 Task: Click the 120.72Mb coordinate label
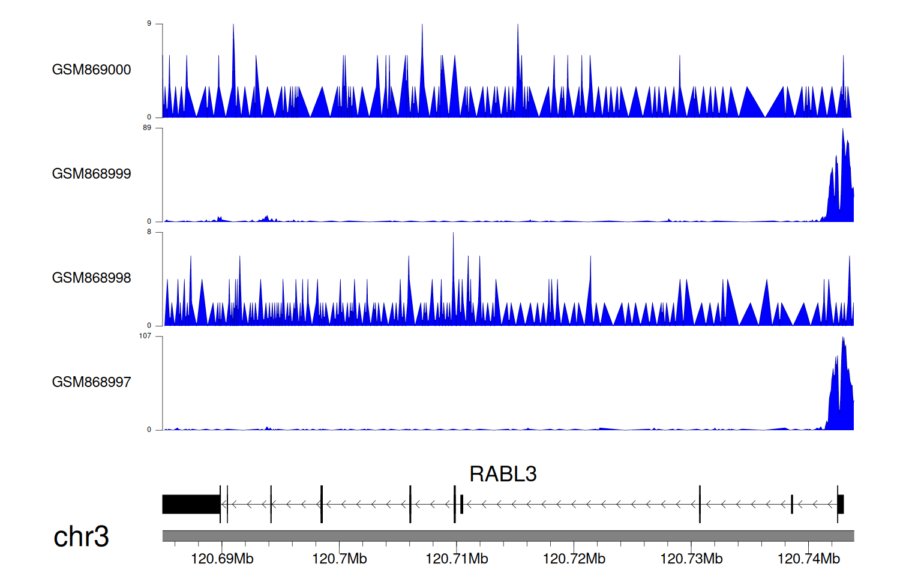(x=574, y=559)
